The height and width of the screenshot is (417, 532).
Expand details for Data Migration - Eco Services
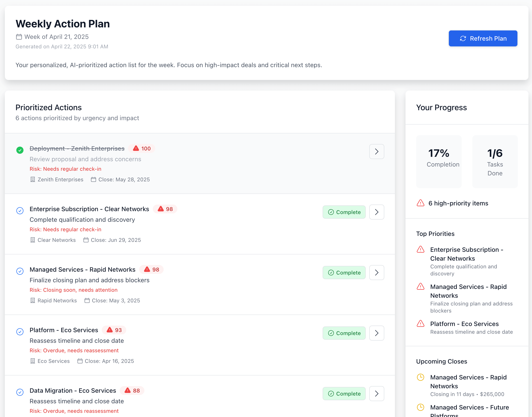[377, 393]
